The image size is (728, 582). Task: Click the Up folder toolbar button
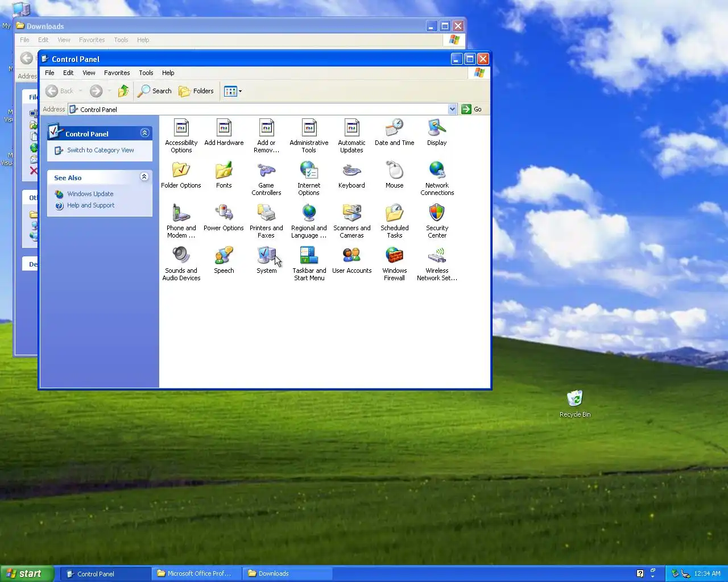coord(123,91)
